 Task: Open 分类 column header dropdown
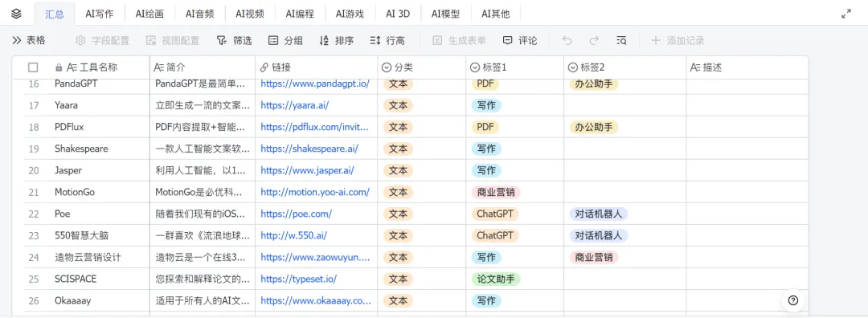pyautogui.click(x=398, y=67)
